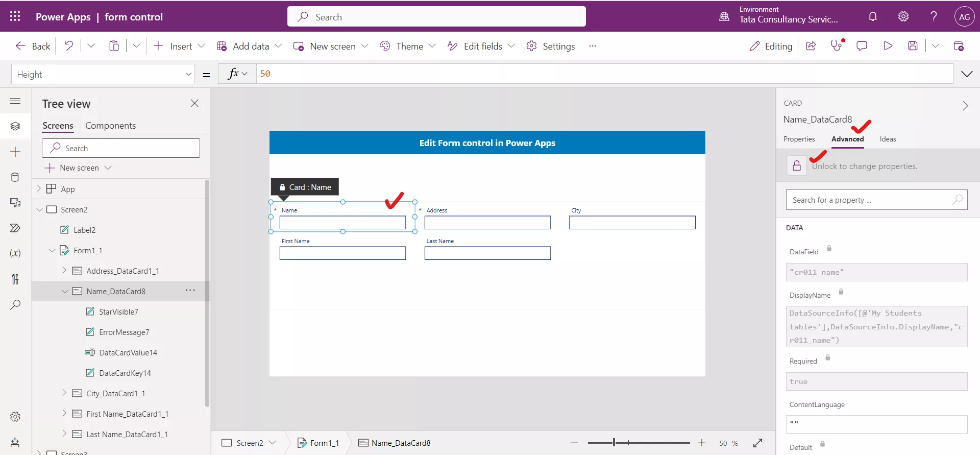Open Insert plus icon in left rail
This screenshot has height=455, width=980.
pos(15,152)
